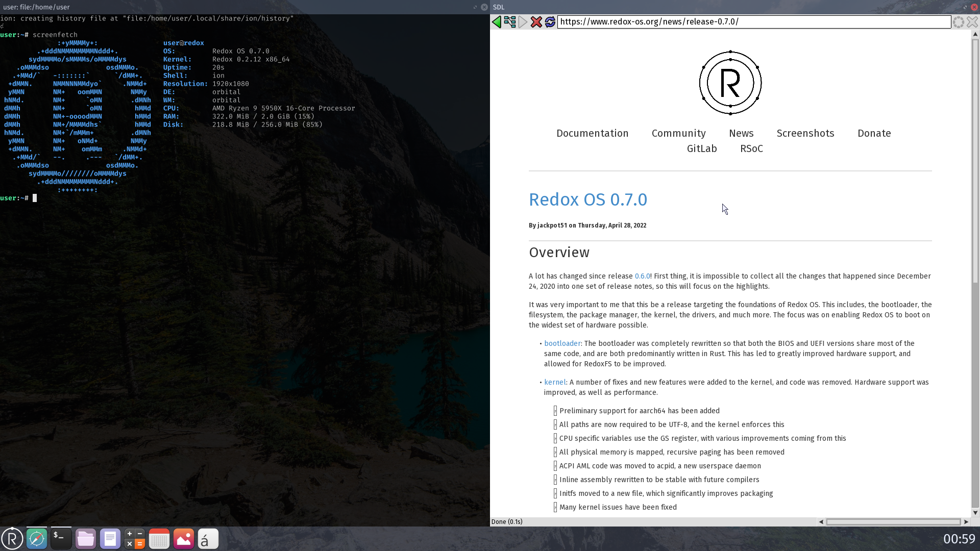The width and height of the screenshot is (980, 551).
Task: Expand browser navigation history dropdown
Action: (509, 21)
